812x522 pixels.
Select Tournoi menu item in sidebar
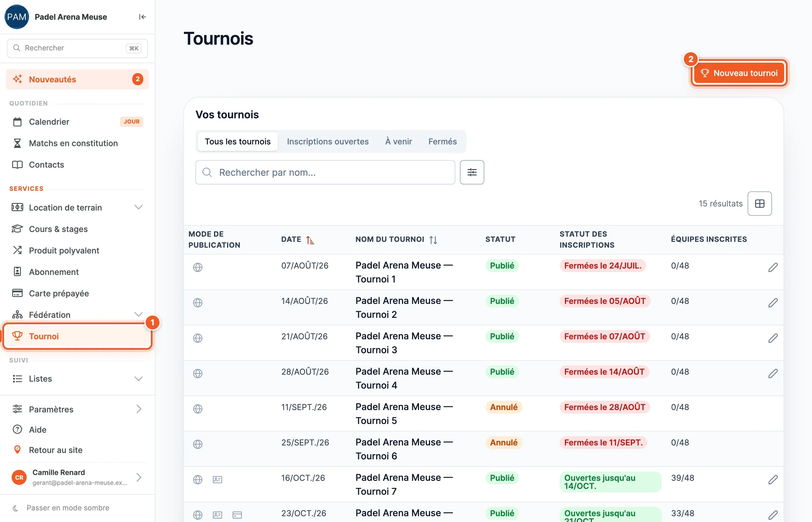pyautogui.click(x=77, y=336)
